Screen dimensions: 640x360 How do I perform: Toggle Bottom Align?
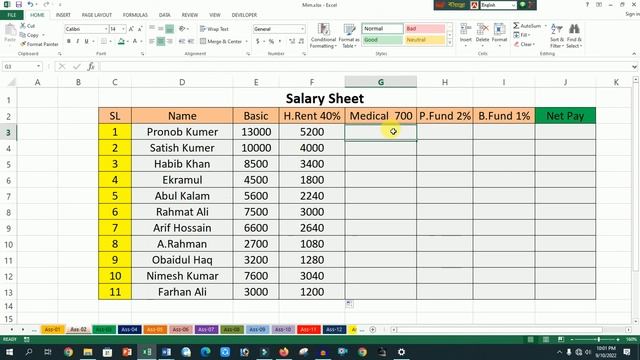pos(169,29)
